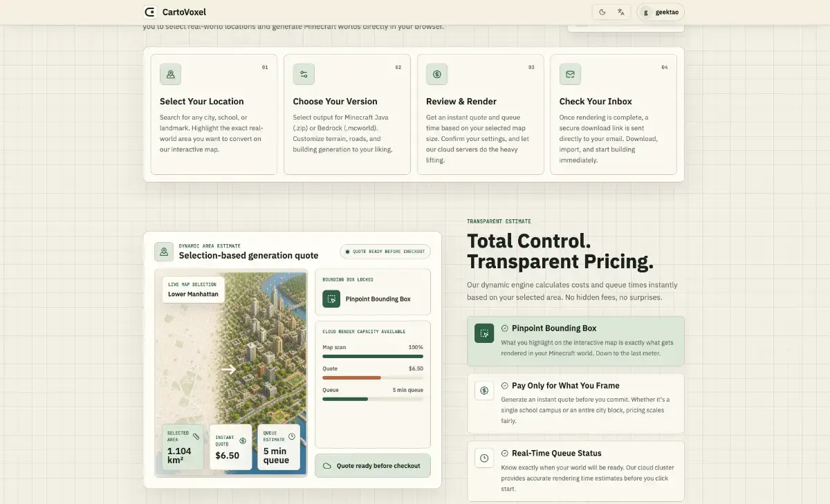This screenshot has width=830, height=504.
Task: Open the Check Your Inbox step heading
Action: [x=596, y=102]
